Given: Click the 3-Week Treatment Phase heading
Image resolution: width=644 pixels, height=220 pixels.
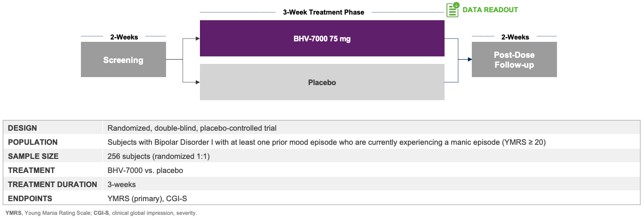Looking at the screenshot, I should [323, 12].
